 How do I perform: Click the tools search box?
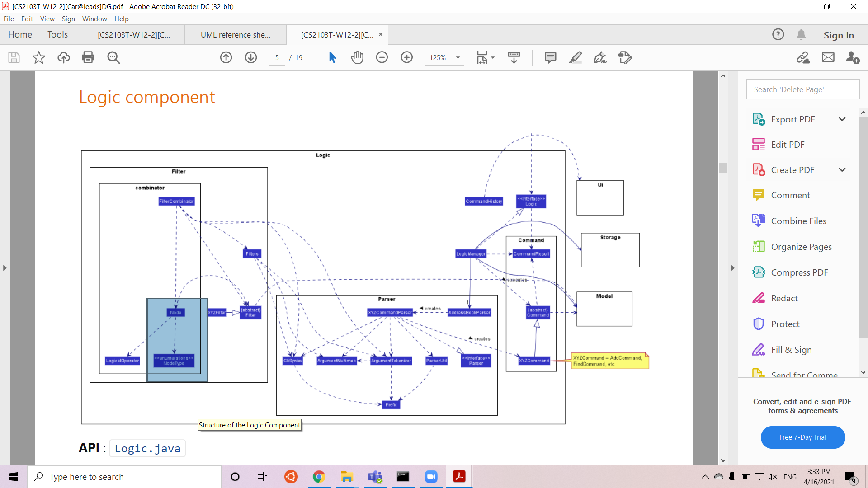click(802, 89)
